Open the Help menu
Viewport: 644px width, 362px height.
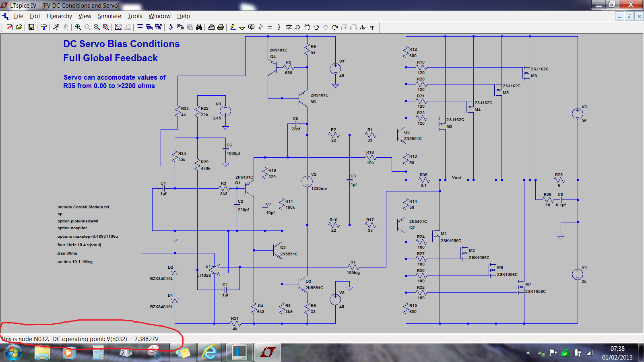click(x=183, y=16)
